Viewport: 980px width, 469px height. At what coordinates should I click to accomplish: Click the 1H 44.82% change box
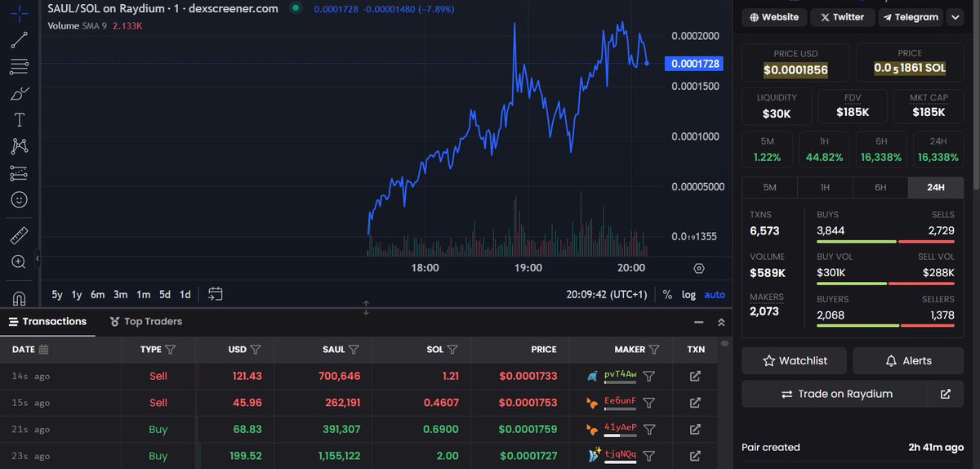tap(824, 149)
